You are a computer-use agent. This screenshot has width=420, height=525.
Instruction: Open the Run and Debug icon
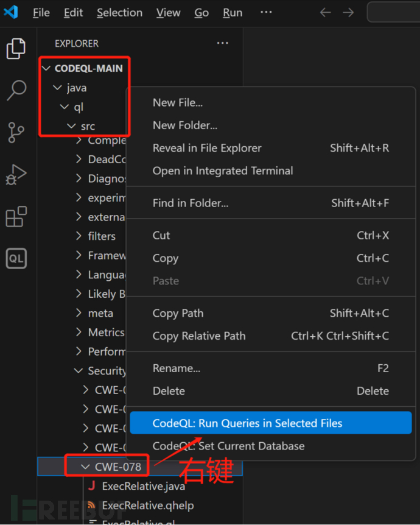16,175
